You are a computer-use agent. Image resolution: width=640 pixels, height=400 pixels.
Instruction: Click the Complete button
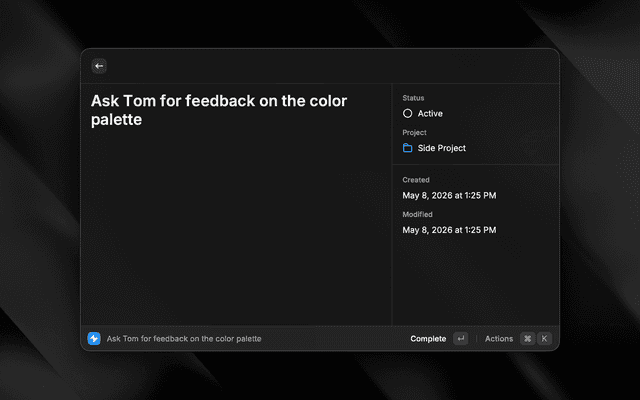point(428,339)
